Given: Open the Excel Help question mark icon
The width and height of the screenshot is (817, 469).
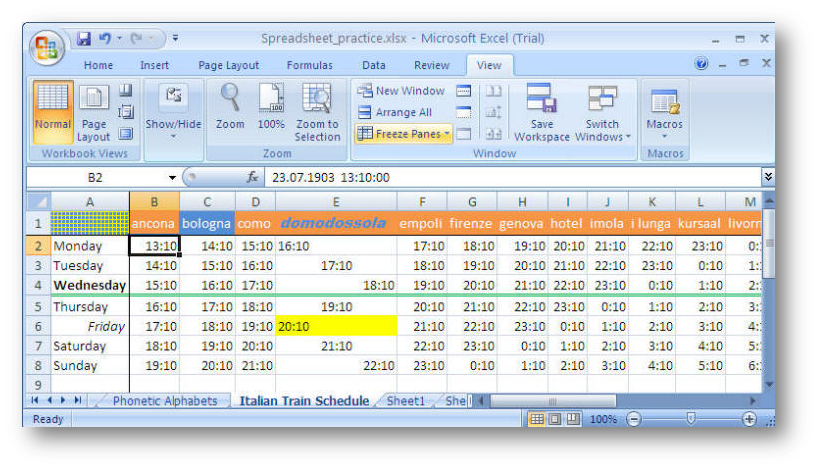Looking at the screenshot, I should [703, 65].
